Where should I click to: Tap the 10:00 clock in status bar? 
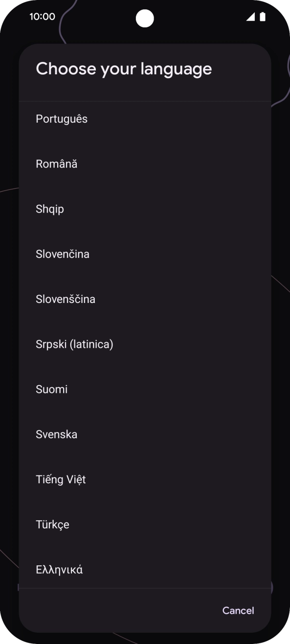[x=42, y=17]
